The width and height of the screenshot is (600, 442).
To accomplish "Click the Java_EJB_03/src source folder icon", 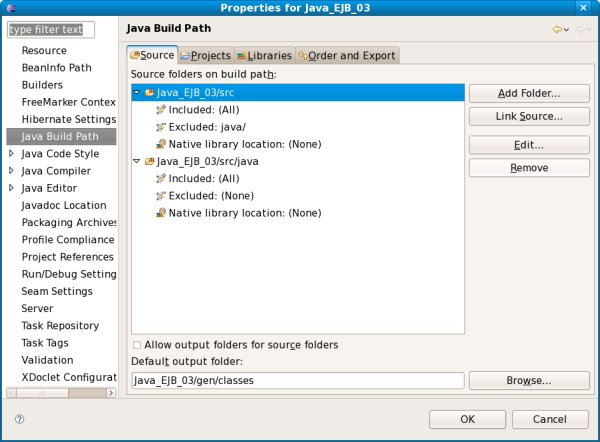I will [x=149, y=93].
